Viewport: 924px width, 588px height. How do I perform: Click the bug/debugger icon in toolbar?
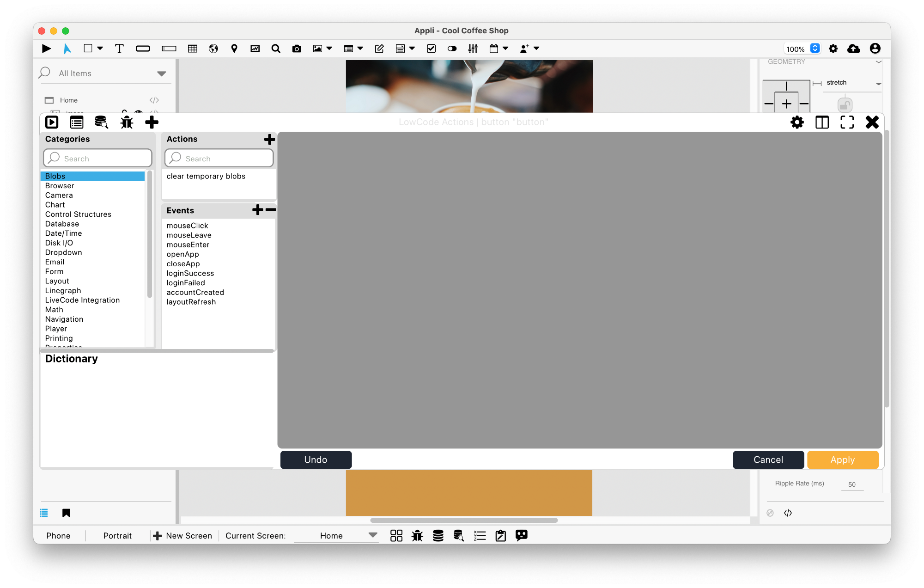pos(127,122)
